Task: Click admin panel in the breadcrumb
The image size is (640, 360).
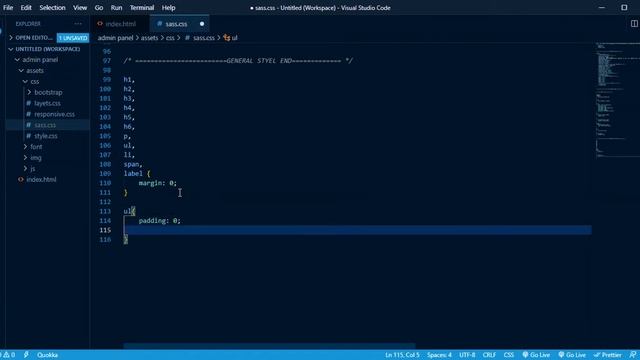Action: click(116, 38)
